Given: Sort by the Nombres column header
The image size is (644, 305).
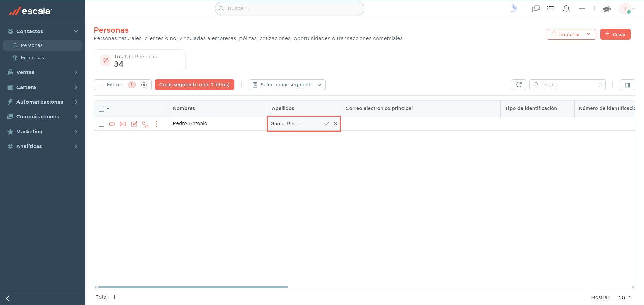Looking at the screenshot, I should coord(218,109).
